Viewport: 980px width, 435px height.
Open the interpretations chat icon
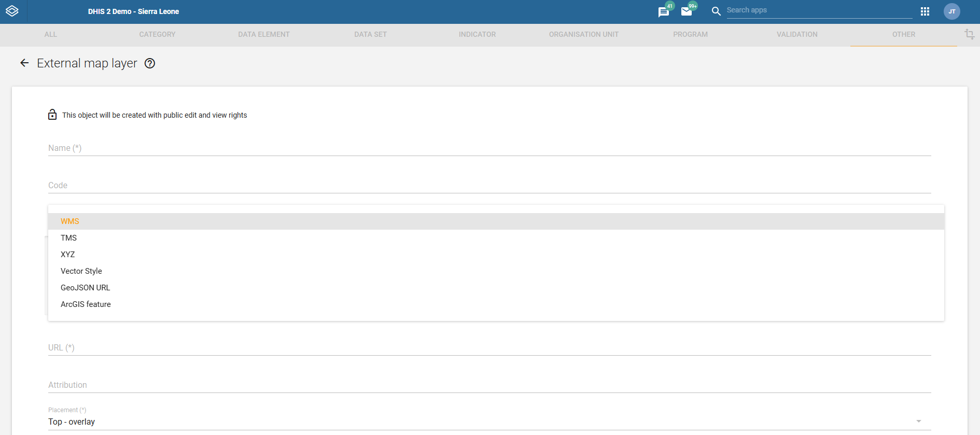[x=663, y=12]
